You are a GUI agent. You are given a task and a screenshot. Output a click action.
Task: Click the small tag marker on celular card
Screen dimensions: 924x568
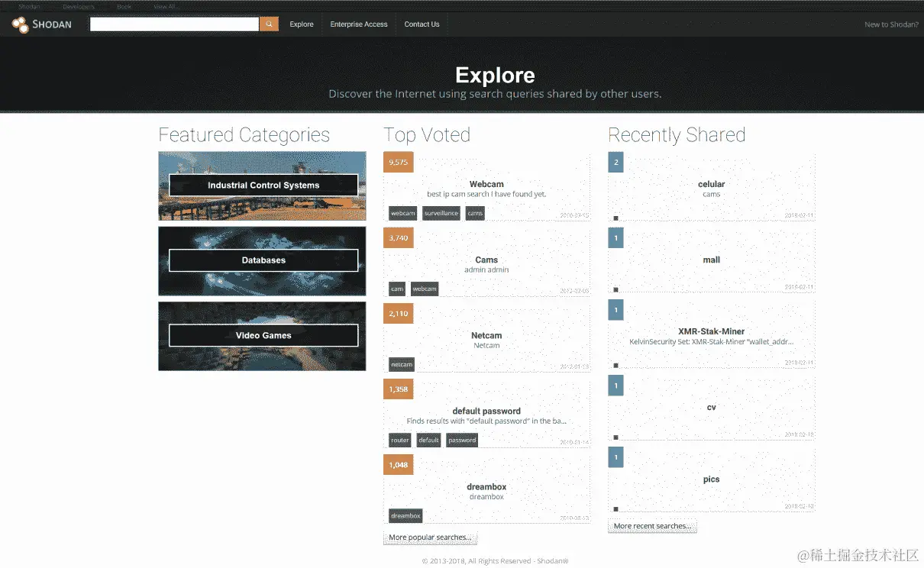[x=615, y=218]
